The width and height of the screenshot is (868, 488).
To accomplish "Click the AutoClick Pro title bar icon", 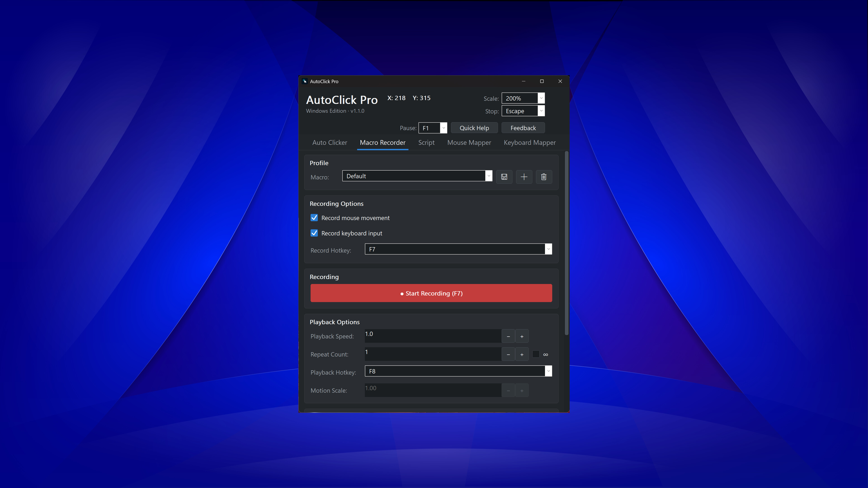I will [x=305, y=81].
